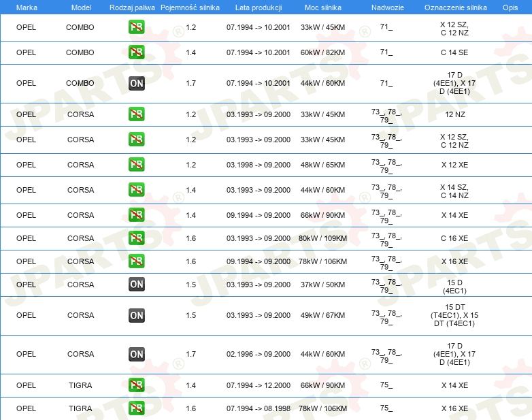Click petrol icon in Corsa X 16 XE row
Screen dimensions: 532x420
pos(136,261)
